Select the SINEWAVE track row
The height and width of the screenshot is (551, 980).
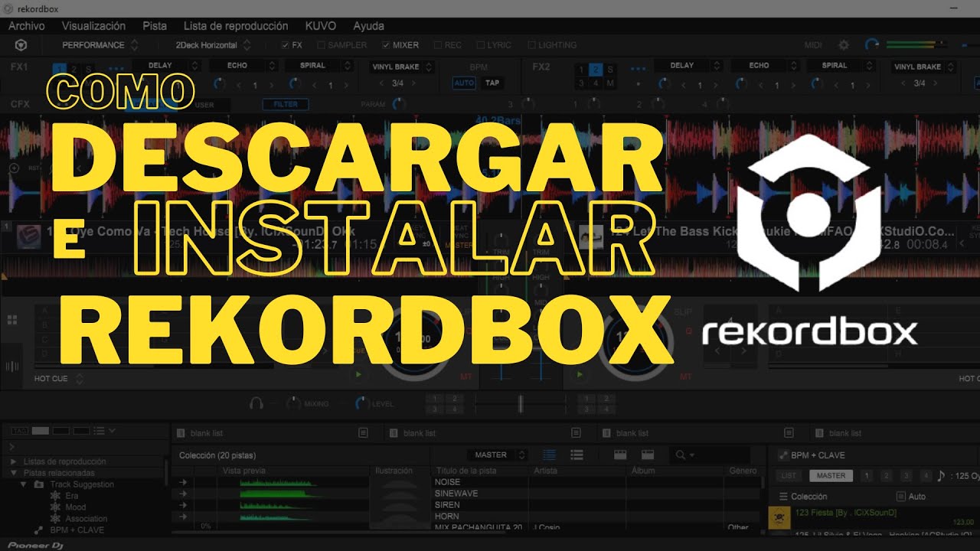point(467,494)
